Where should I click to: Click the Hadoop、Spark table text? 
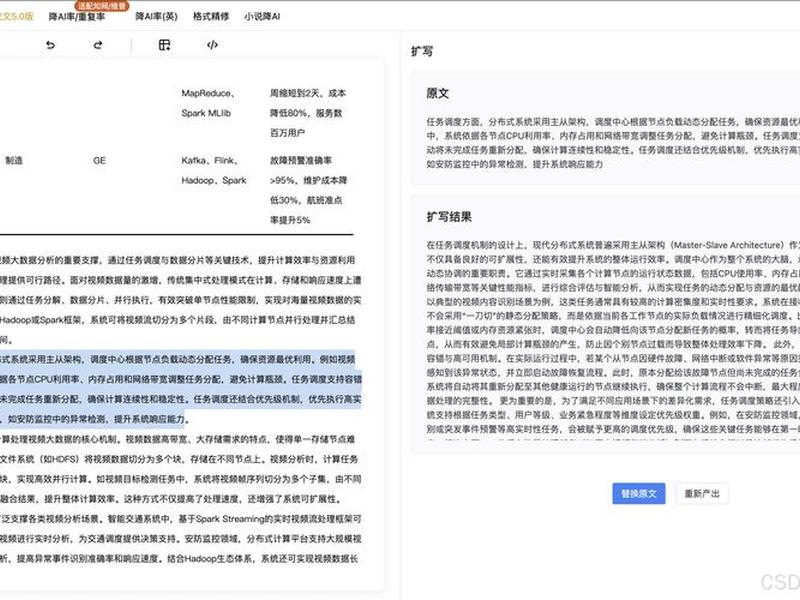coord(214,180)
